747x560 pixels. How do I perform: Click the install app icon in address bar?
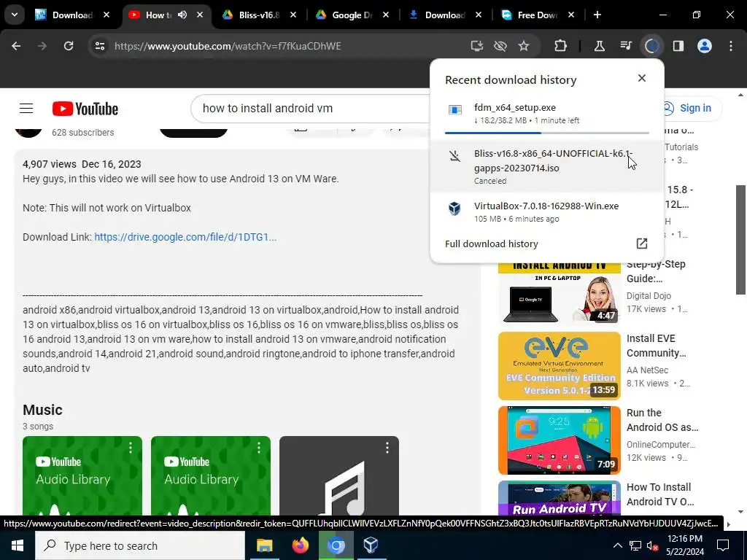pyautogui.click(x=476, y=46)
